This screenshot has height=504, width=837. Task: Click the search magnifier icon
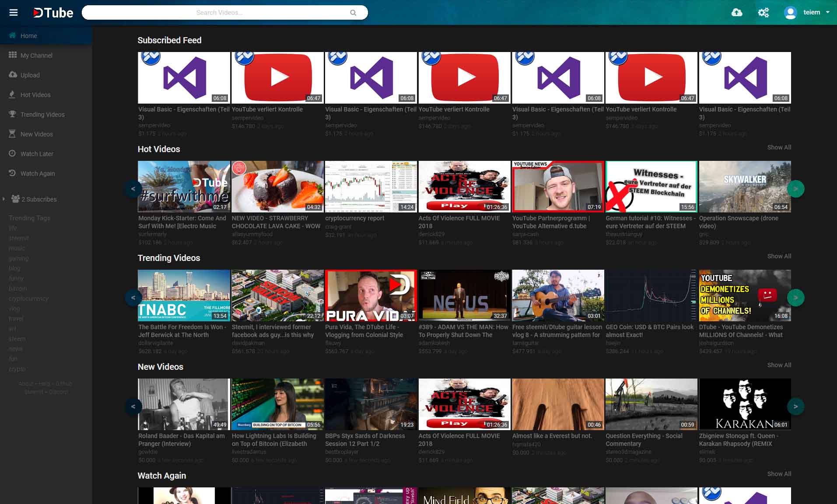click(353, 13)
